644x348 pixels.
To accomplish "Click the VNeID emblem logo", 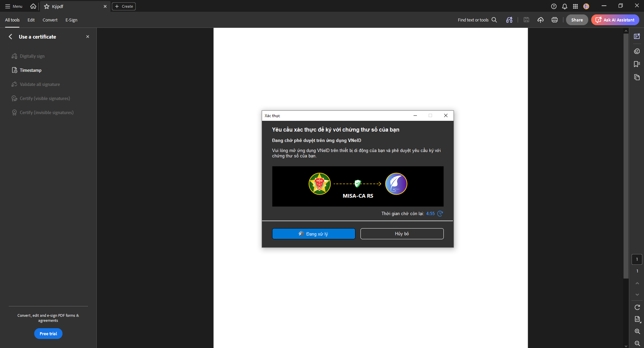I will click(x=319, y=184).
